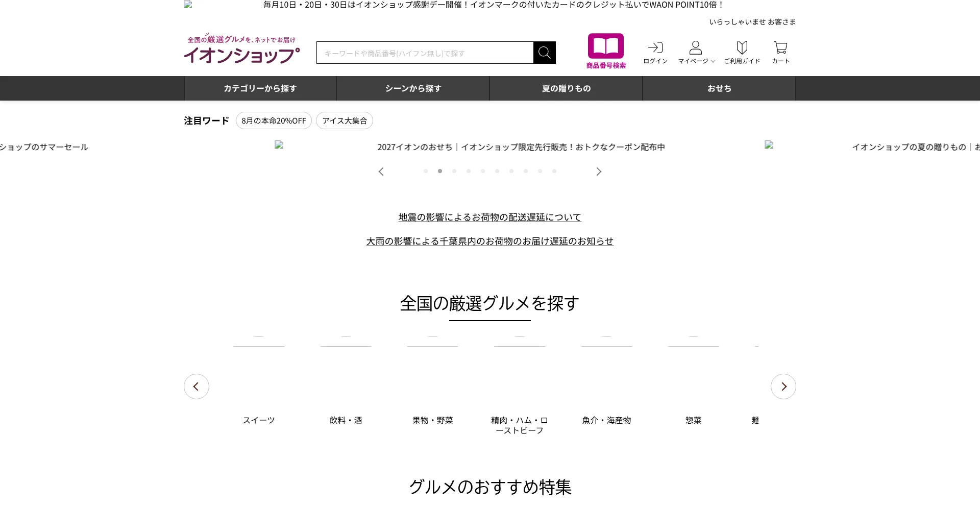
Task: Click the いらっしゃいませ お客さま greeting
Action: pyautogui.click(x=752, y=22)
